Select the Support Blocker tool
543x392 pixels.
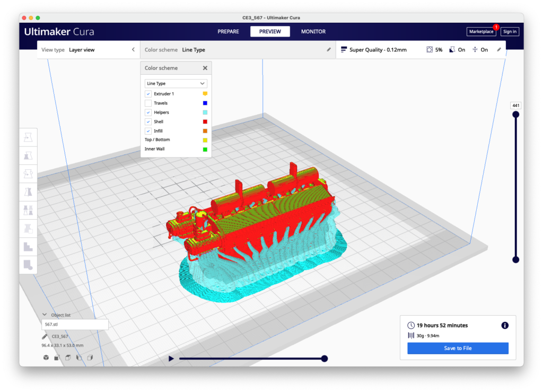pos(28,228)
